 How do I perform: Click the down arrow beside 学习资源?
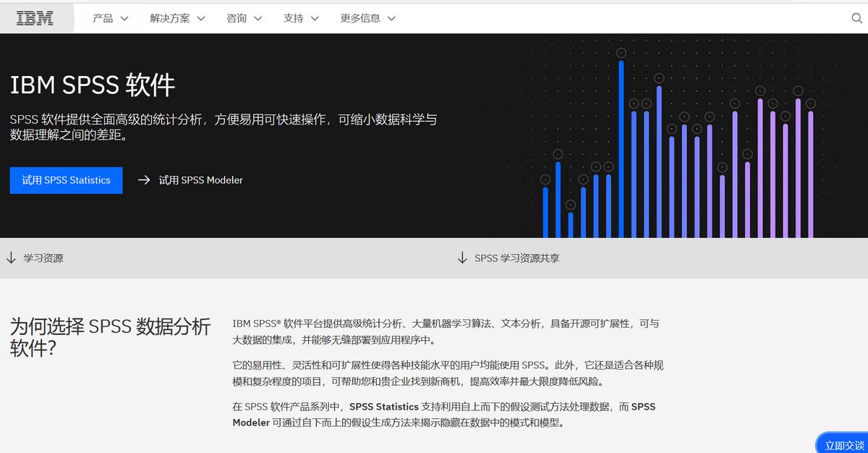pos(10,258)
